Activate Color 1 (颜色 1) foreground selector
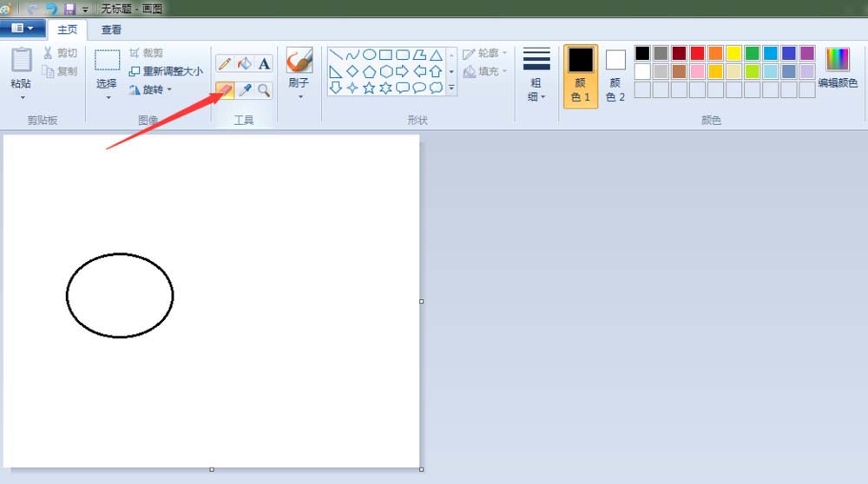868x484 pixels. click(581, 76)
